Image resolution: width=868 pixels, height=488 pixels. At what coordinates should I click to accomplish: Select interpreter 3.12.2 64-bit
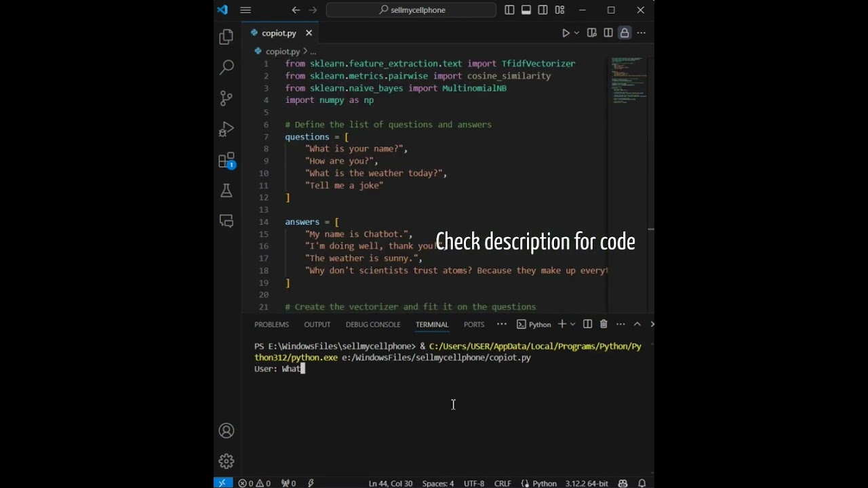pyautogui.click(x=586, y=483)
